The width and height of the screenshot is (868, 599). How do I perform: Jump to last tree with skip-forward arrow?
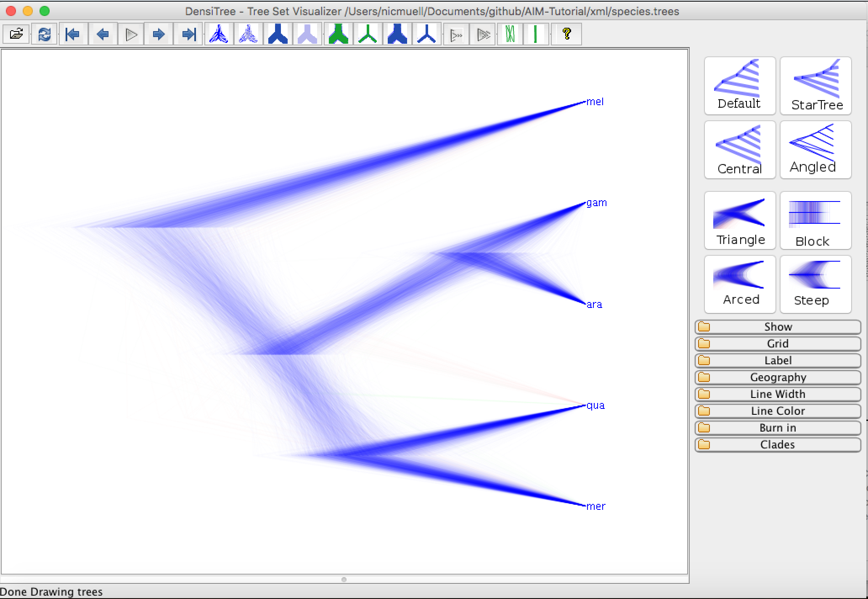(189, 34)
